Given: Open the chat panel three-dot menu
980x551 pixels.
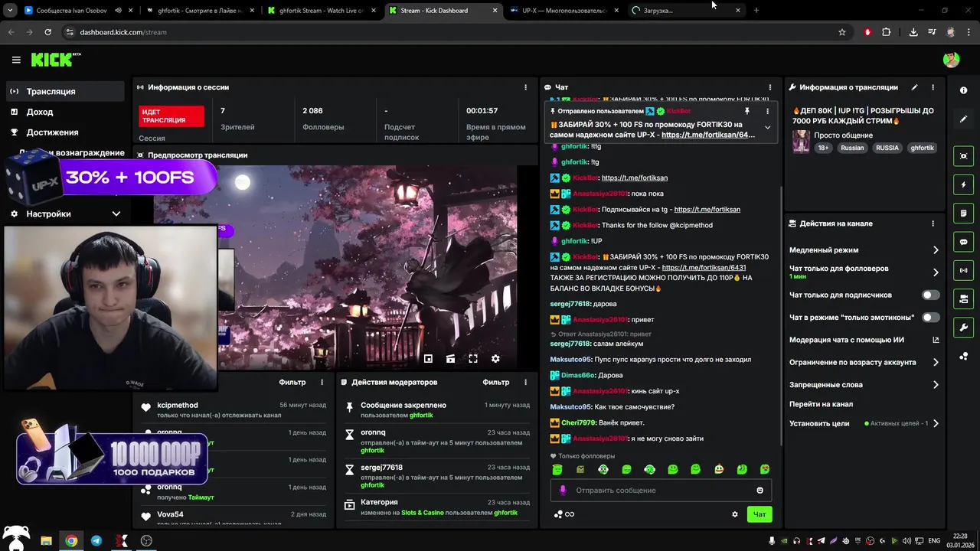Looking at the screenshot, I should click(770, 87).
